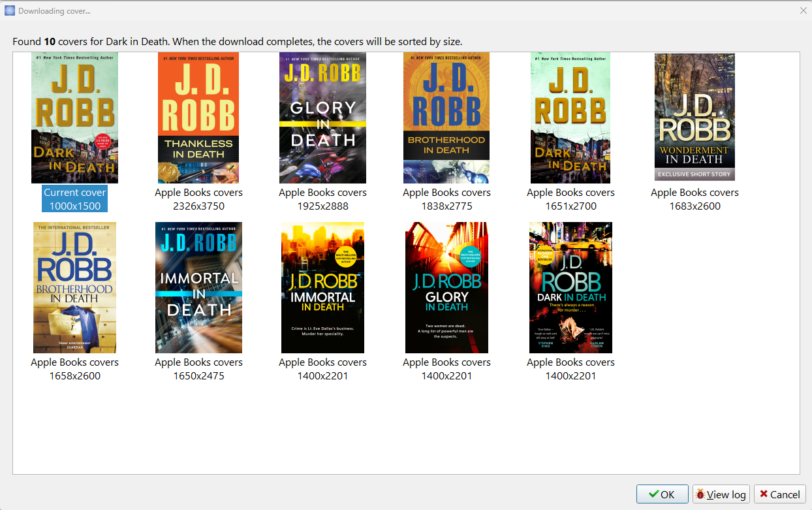Choose the Thankless in Death cover image
This screenshot has width=812, height=510.
click(x=198, y=118)
